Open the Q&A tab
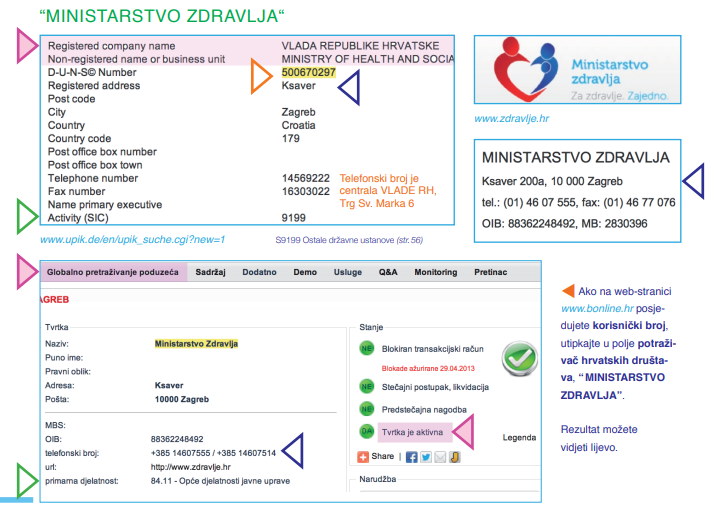The width and height of the screenshot is (719, 507). (x=388, y=272)
